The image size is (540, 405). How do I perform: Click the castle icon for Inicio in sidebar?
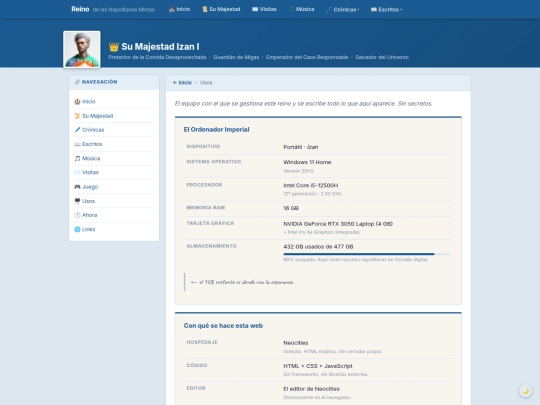[x=77, y=102]
